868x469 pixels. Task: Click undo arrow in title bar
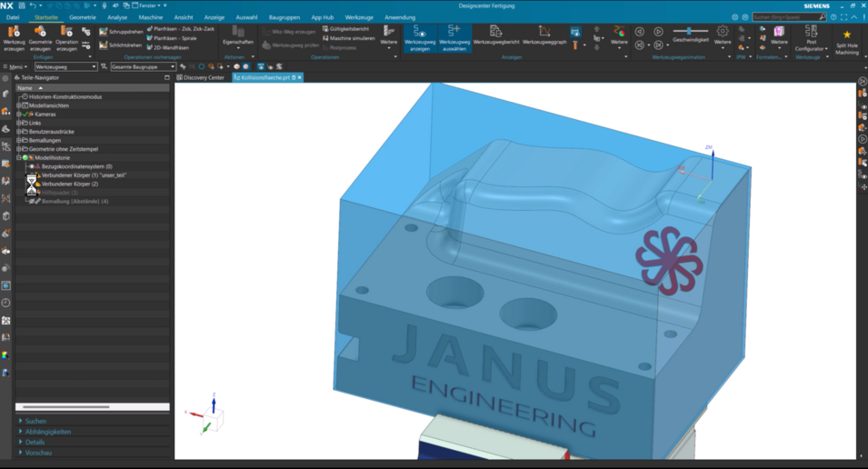coord(33,5)
